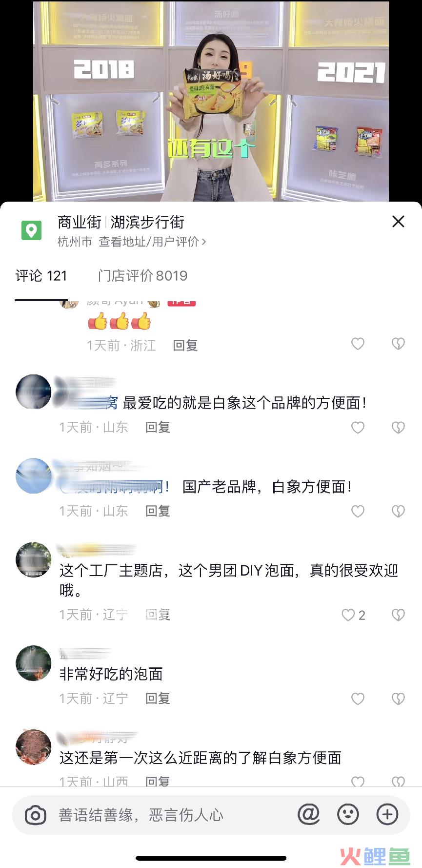Close the comments panel with X

pyautogui.click(x=398, y=222)
